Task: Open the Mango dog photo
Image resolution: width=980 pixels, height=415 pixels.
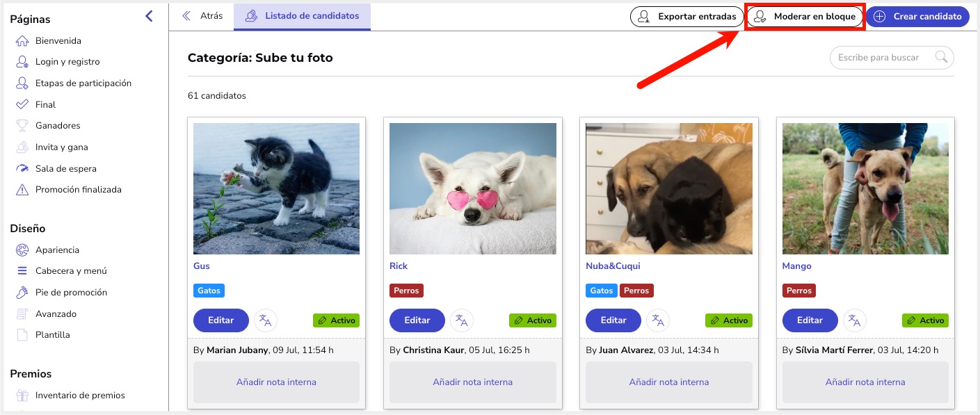Action: pos(865,188)
